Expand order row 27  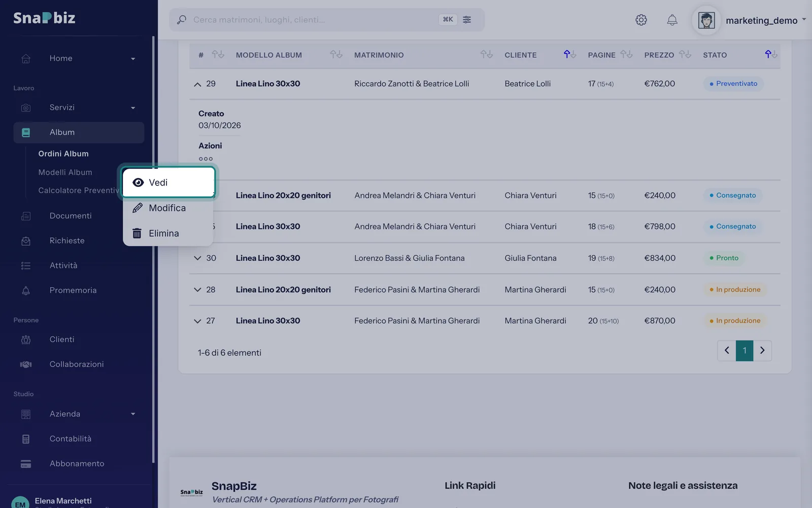[x=197, y=321]
